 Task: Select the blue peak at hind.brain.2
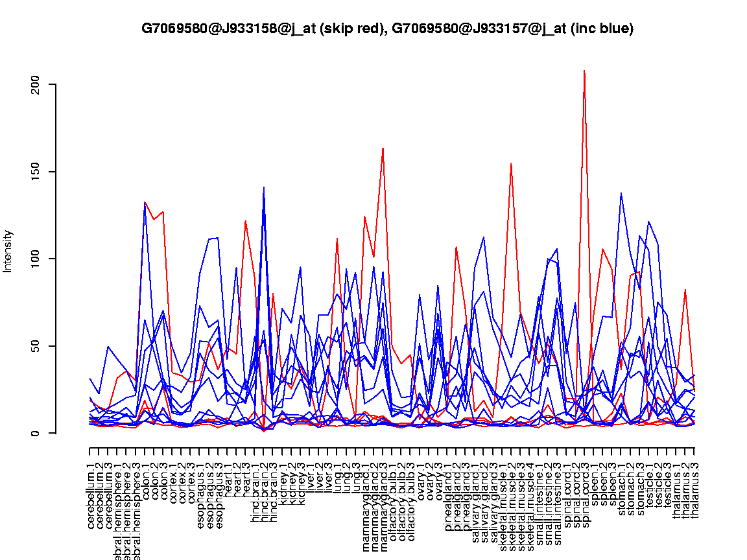click(264, 187)
